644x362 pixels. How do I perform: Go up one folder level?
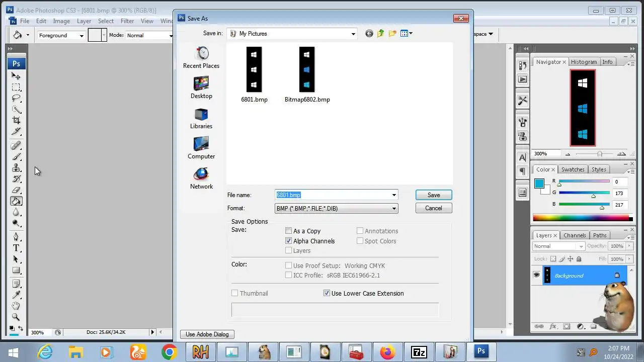tap(380, 34)
